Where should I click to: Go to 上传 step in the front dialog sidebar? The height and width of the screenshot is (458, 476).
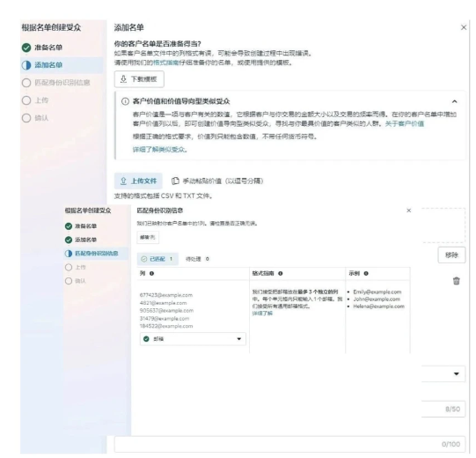click(x=76, y=267)
